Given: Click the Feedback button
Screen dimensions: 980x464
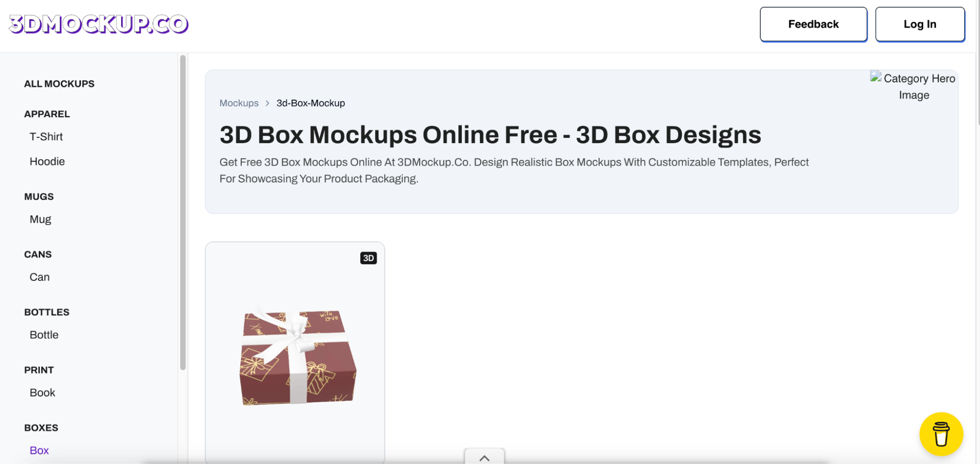Looking at the screenshot, I should pyautogui.click(x=813, y=24).
